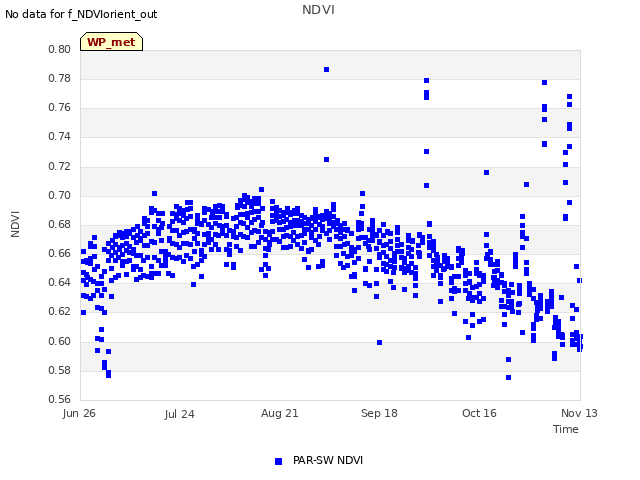Viewport: 640px width, 480px height.
Task: Click the highest outlier data point near 0.79
Action: (327, 70)
